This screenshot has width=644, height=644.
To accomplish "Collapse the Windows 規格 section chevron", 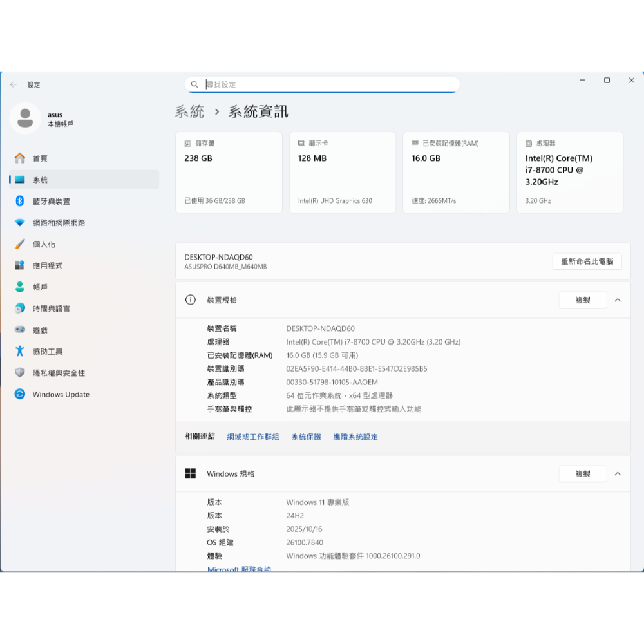I will pos(618,474).
